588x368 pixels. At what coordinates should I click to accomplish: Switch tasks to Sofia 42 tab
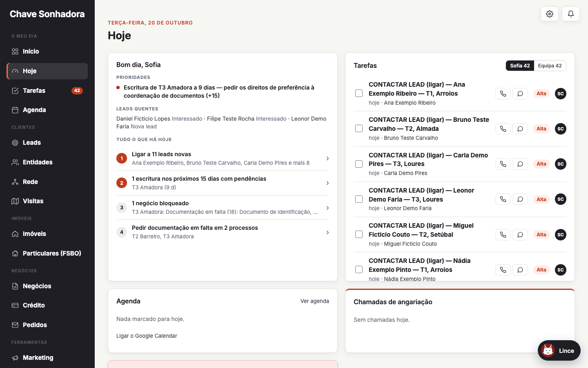point(520,65)
